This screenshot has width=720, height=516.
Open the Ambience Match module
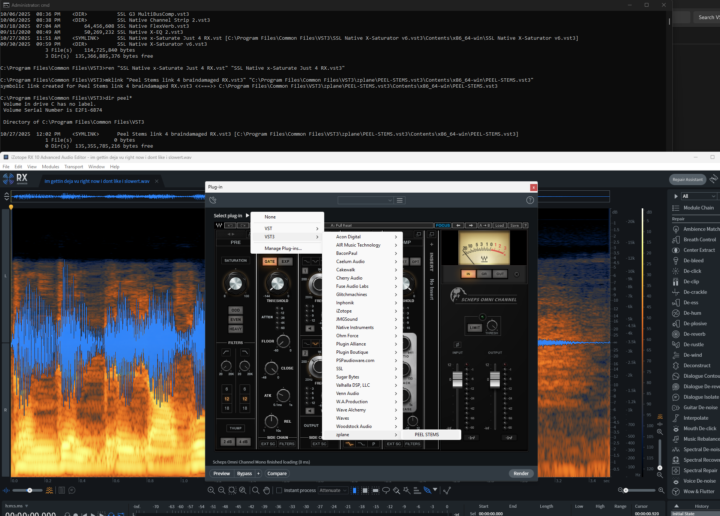coord(696,229)
